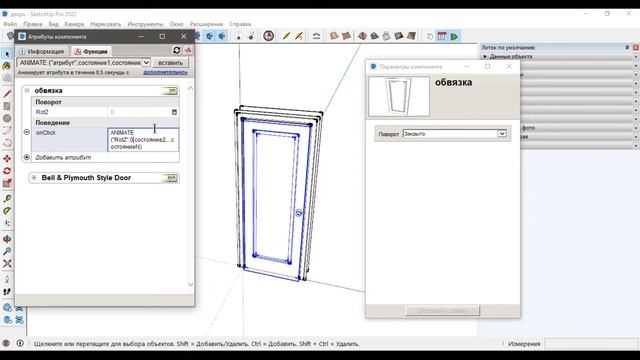
Task: Open the Правка menu
Action: click(x=33, y=24)
